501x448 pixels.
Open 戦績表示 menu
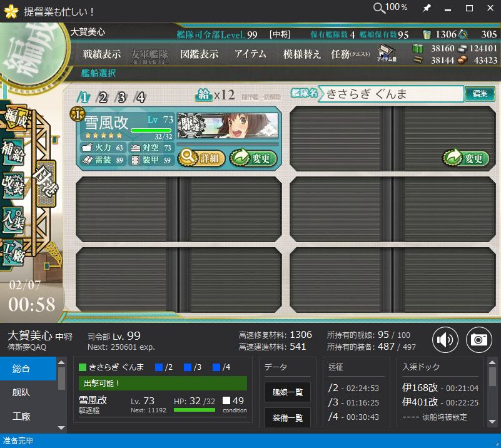[x=102, y=54]
